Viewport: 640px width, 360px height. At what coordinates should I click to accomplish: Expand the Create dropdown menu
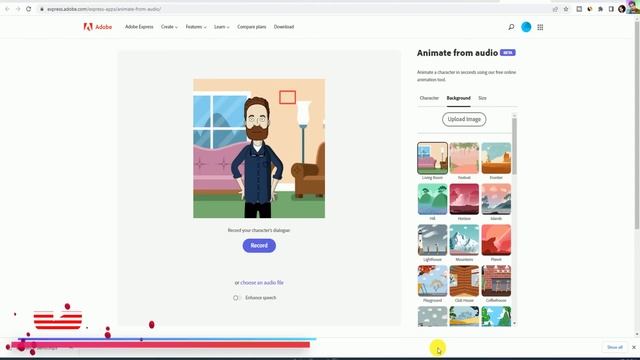pos(169,27)
